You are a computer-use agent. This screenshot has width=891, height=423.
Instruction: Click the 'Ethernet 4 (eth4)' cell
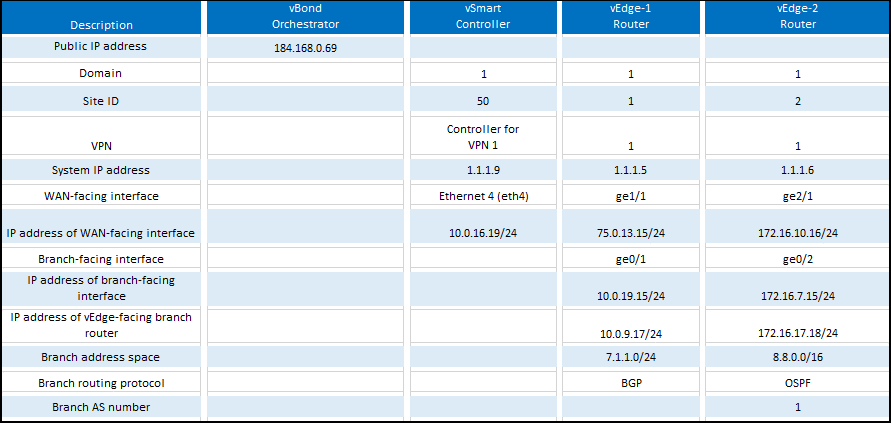pos(483,196)
